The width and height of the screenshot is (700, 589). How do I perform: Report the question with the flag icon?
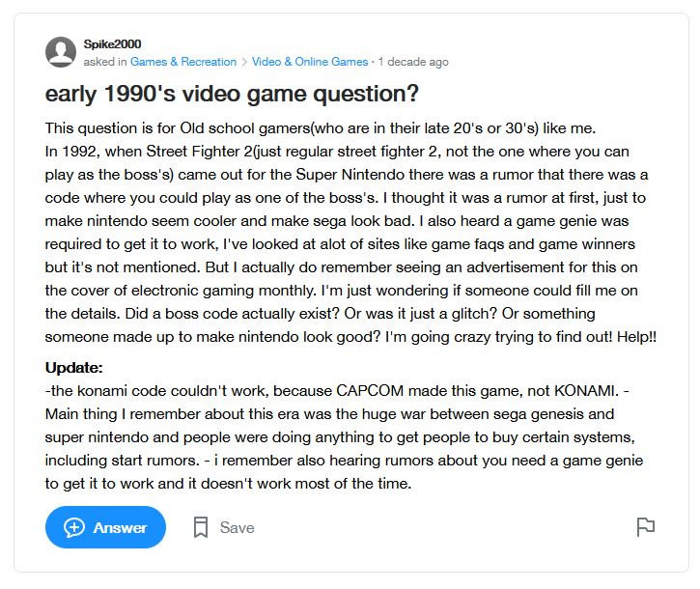(x=645, y=527)
